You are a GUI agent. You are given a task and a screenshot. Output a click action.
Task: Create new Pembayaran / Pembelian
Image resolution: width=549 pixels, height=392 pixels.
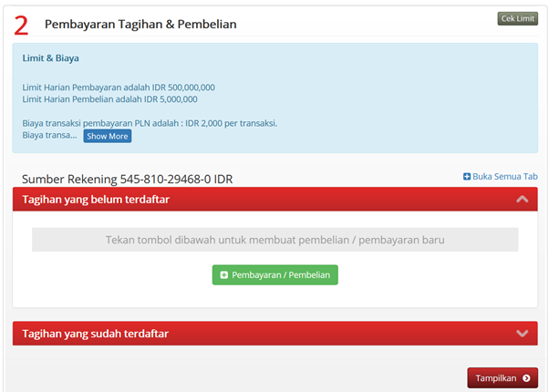click(275, 274)
